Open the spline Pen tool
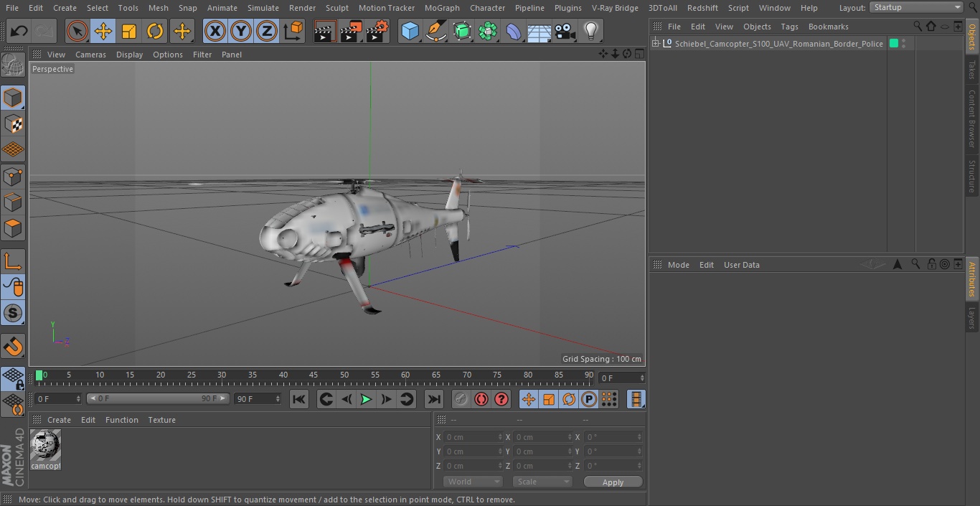 435,31
